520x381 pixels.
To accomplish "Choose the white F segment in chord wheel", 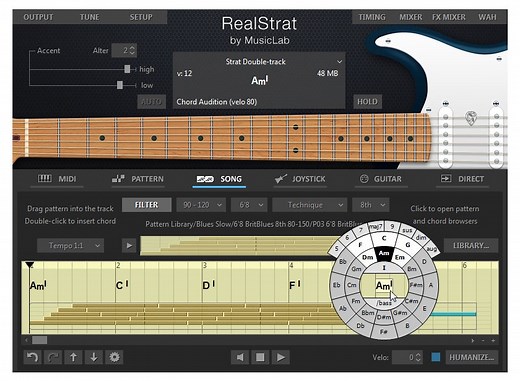I will [x=360, y=244].
